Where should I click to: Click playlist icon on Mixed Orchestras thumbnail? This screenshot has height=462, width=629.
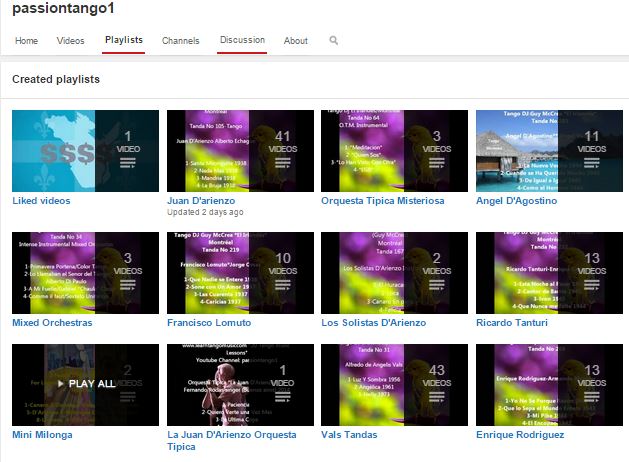(x=128, y=285)
